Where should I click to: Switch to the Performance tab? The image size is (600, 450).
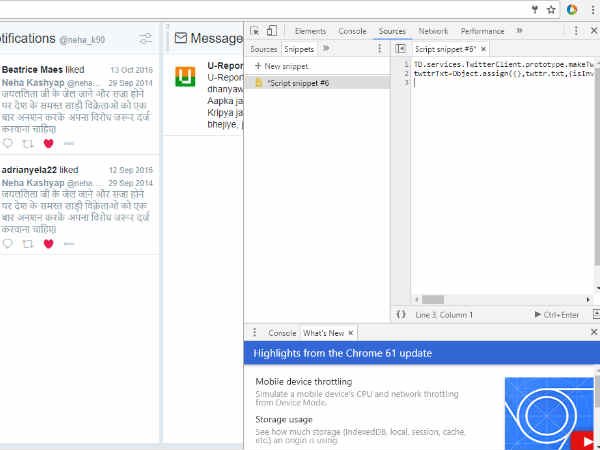click(x=482, y=31)
